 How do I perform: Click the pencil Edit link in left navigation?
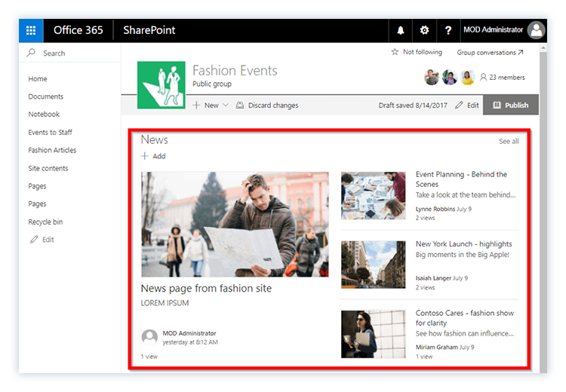coord(42,240)
